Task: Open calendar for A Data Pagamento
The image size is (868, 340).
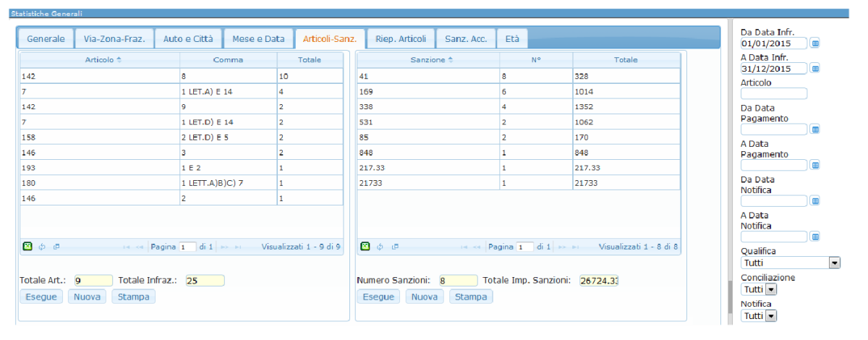Action: [815, 165]
